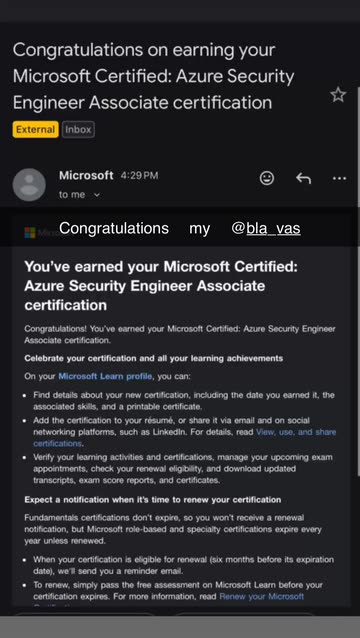Click the yellow External label
Screen dimensions: 360x638
click(x=35, y=130)
